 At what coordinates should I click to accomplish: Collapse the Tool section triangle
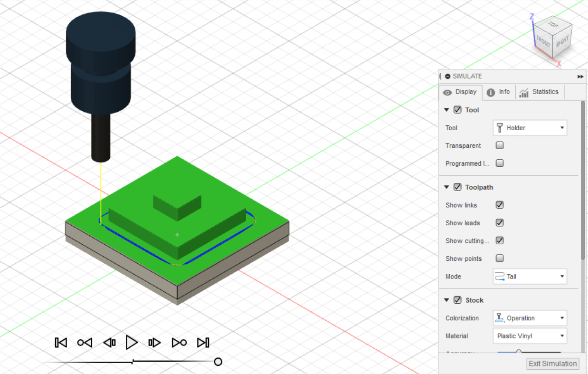[x=446, y=110]
